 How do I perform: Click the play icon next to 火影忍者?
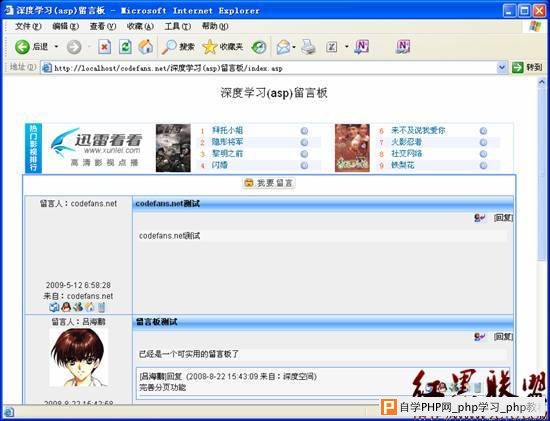tap(483, 142)
